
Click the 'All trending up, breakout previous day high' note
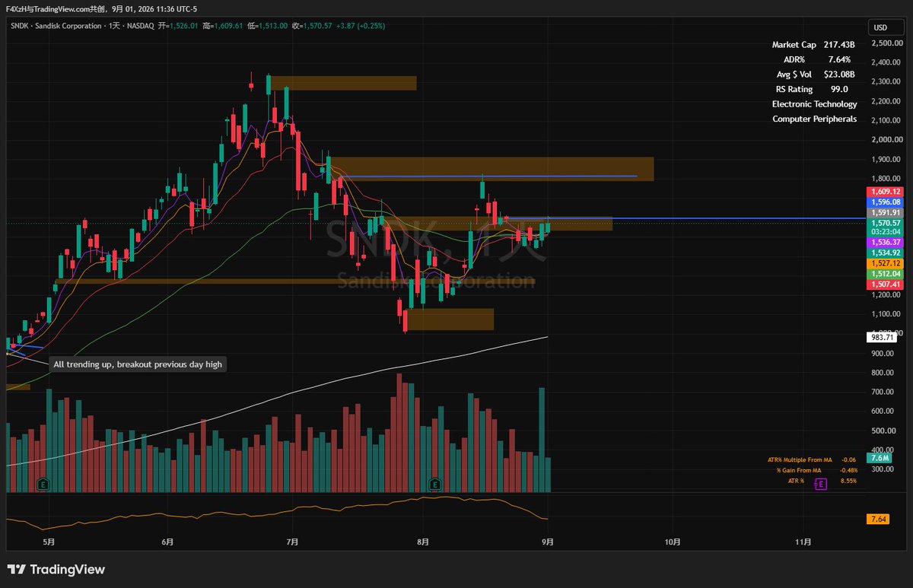click(x=138, y=364)
